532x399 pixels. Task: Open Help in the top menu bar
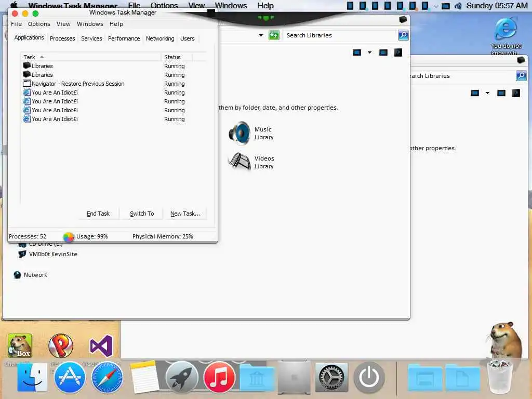point(265,5)
